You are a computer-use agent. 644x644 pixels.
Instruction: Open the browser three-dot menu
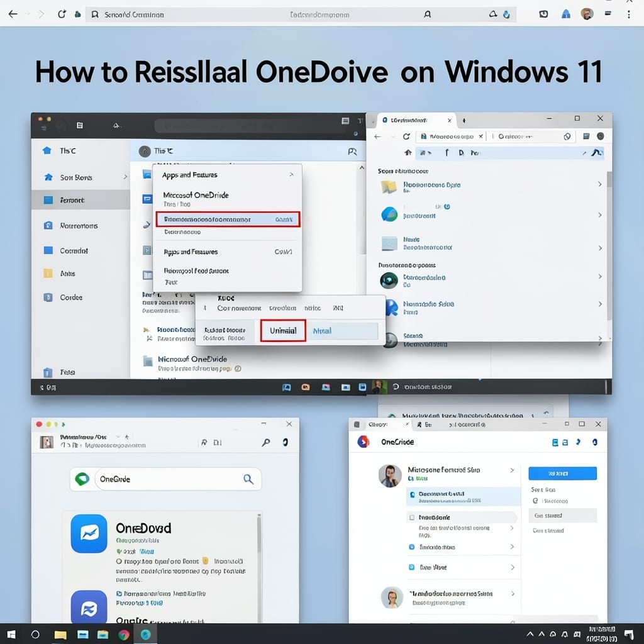pos(628,14)
